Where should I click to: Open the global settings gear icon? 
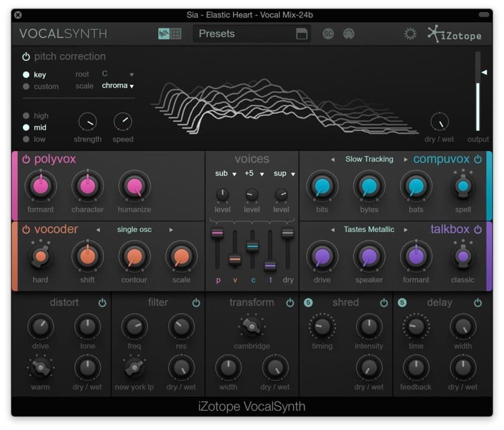point(410,33)
